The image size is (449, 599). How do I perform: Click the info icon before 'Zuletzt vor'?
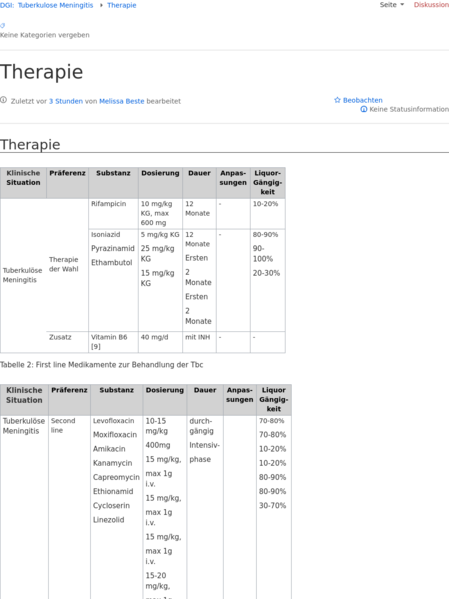tap(3, 100)
